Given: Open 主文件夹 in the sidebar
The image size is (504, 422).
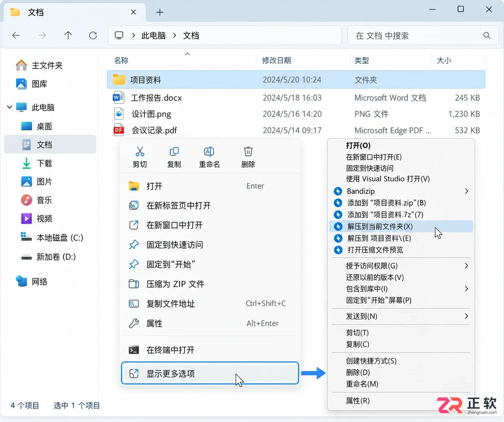Looking at the screenshot, I should (39, 65).
